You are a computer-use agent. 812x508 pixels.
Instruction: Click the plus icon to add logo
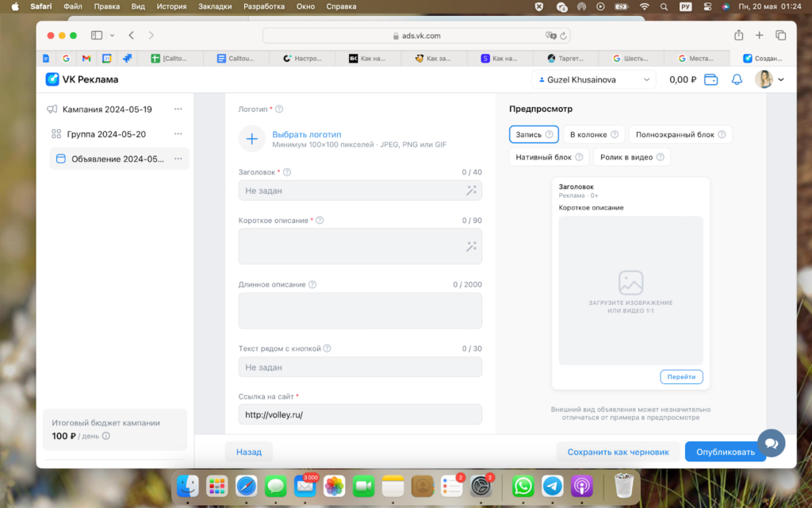pyautogui.click(x=251, y=139)
